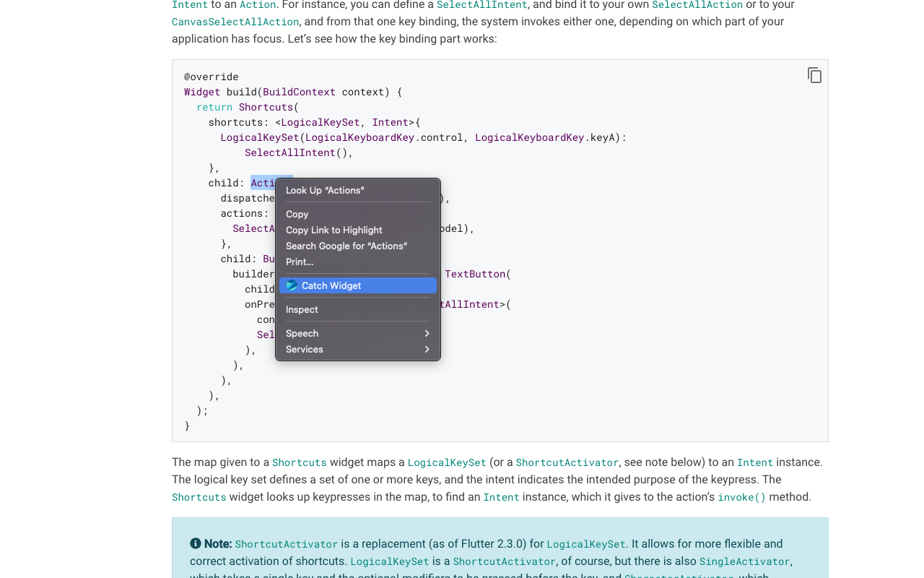This screenshot has height=578, width=924.
Task: Open the SelectAllIntent link in top paragraph
Action: (481, 5)
